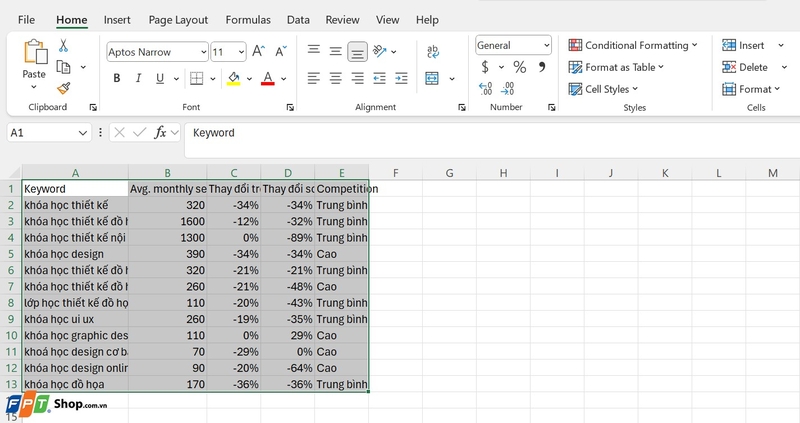Select the Format Painter brush
Screen dimensions: 800x423
pos(63,88)
